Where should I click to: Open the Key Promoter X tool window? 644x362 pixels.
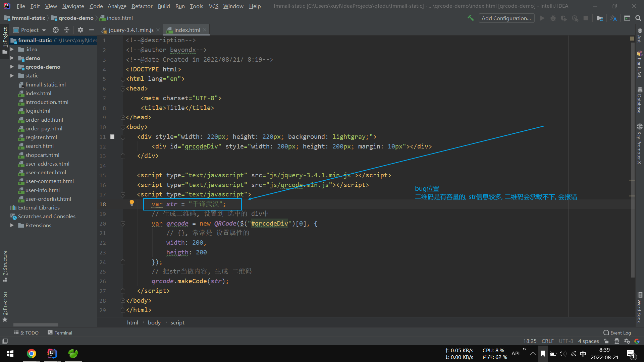pos(639,144)
